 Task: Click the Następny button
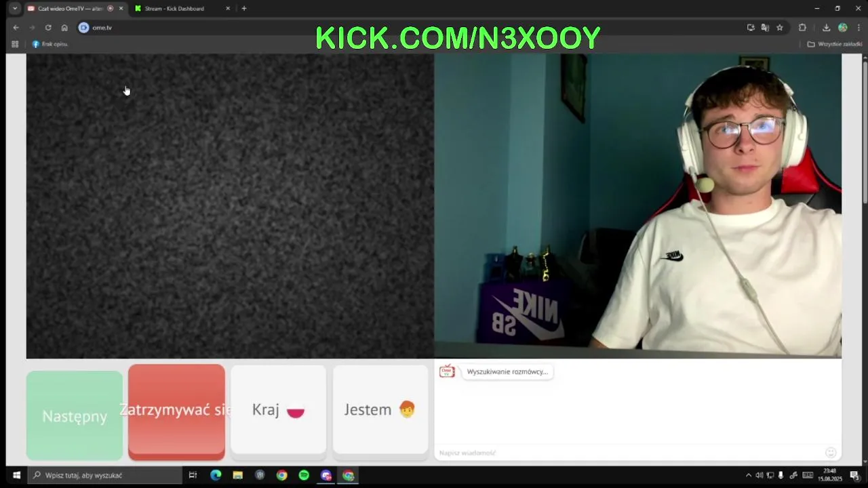75,415
